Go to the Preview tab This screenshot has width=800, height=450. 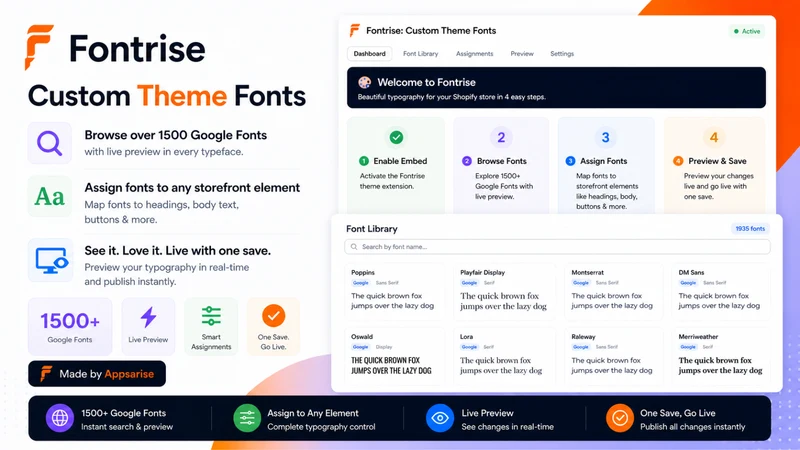(x=522, y=54)
